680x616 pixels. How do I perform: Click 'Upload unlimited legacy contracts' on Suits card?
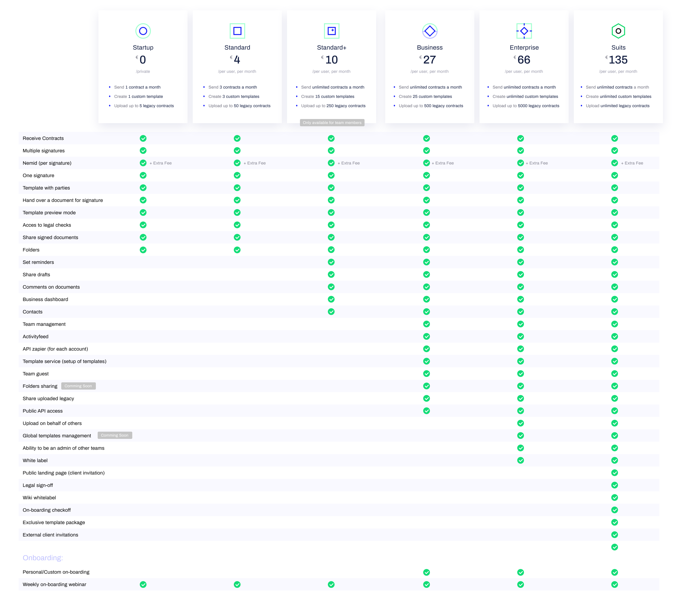pos(617,106)
